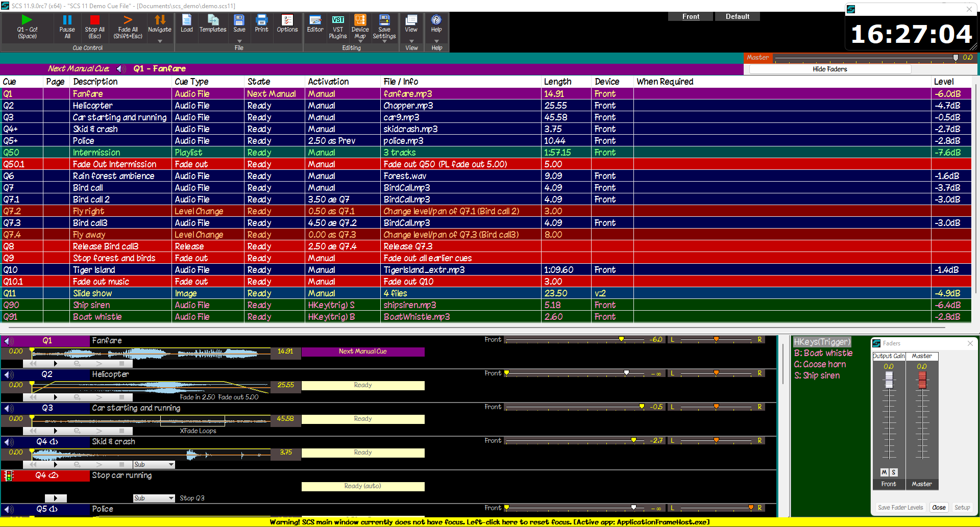This screenshot has height=527, width=980.
Task: Select the Default tab at top
Action: tap(738, 16)
